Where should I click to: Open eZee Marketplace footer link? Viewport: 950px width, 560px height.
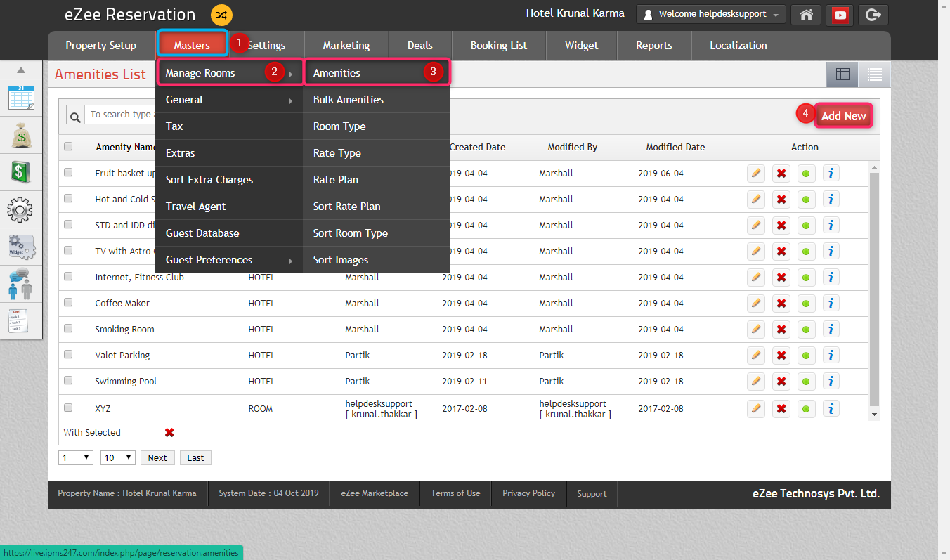[x=375, y=493]
